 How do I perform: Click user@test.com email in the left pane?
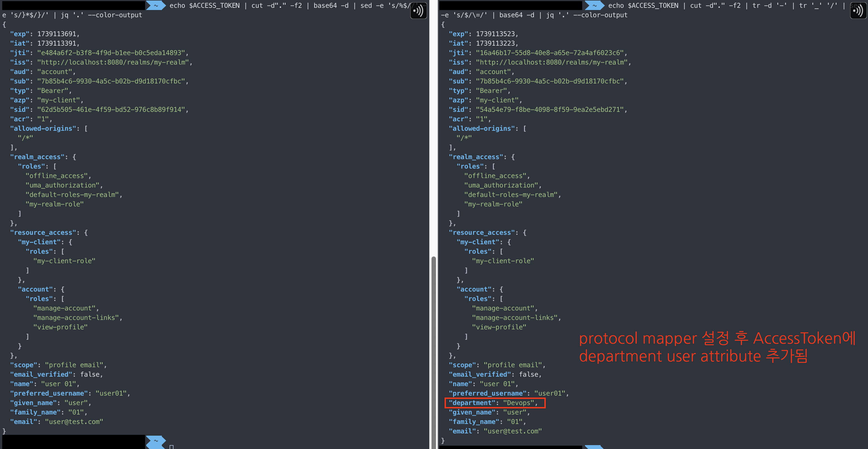(74, 422)
